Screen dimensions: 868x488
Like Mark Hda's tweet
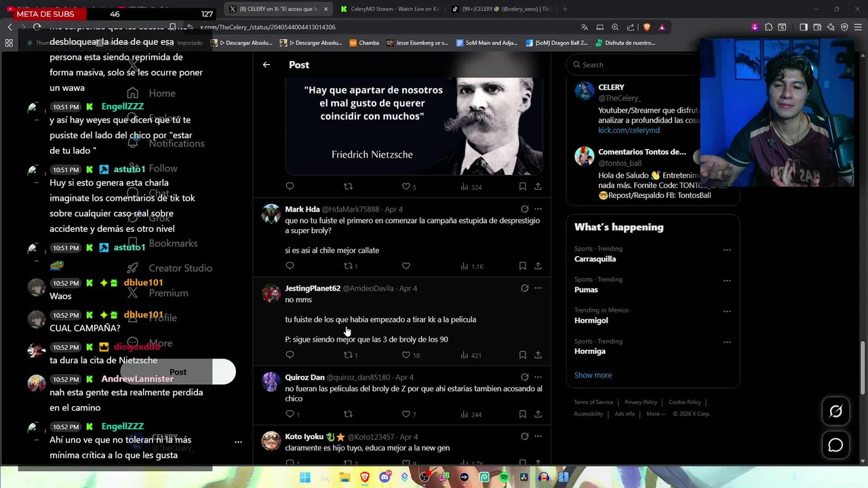pyautogui.click(x=406, y=266)
